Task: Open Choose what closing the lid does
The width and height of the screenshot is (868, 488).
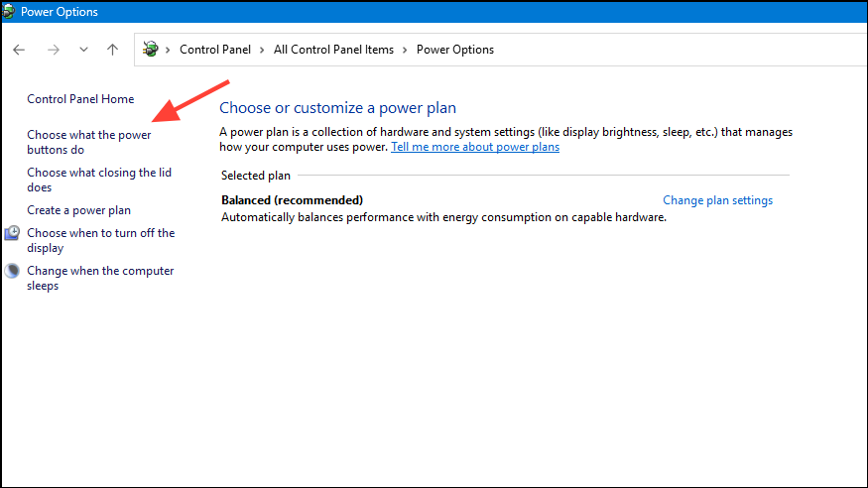Action: pos(99,180)
